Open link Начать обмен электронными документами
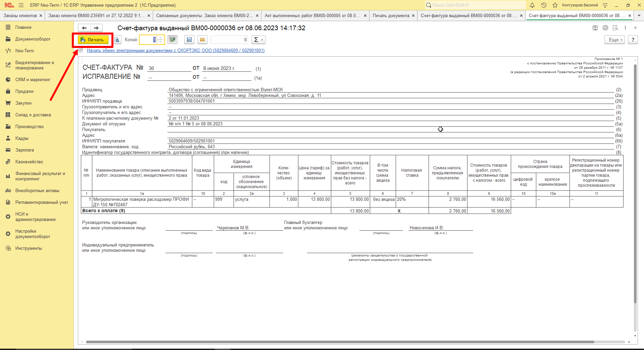Screen dimensions: 644x350 [176, 50]
